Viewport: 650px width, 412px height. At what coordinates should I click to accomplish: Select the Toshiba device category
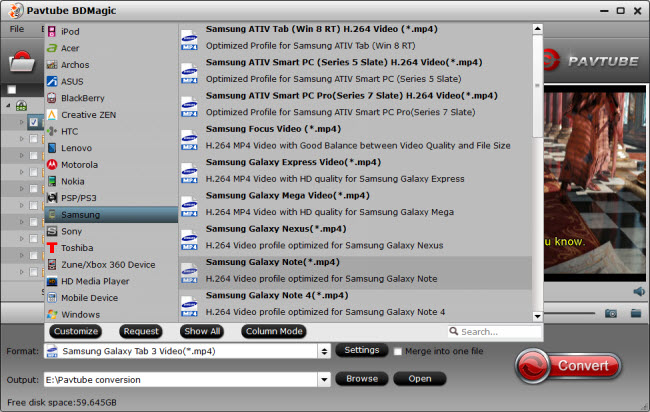point(111,248)
